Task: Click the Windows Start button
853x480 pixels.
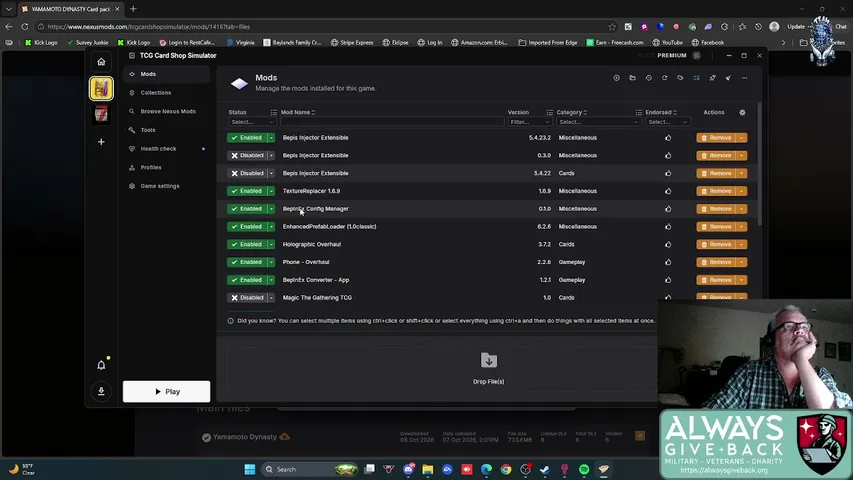Action: coord(250,469)
